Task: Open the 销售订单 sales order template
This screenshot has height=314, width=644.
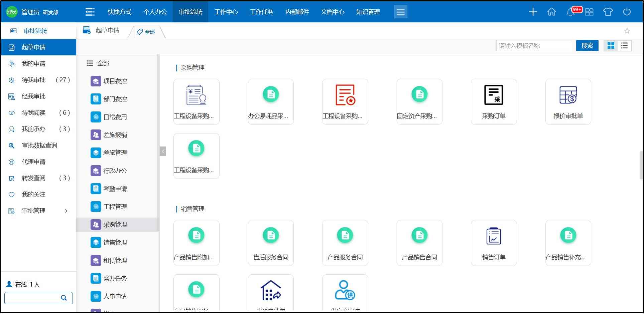Action: pyautogui.click(x=494, y=243)
